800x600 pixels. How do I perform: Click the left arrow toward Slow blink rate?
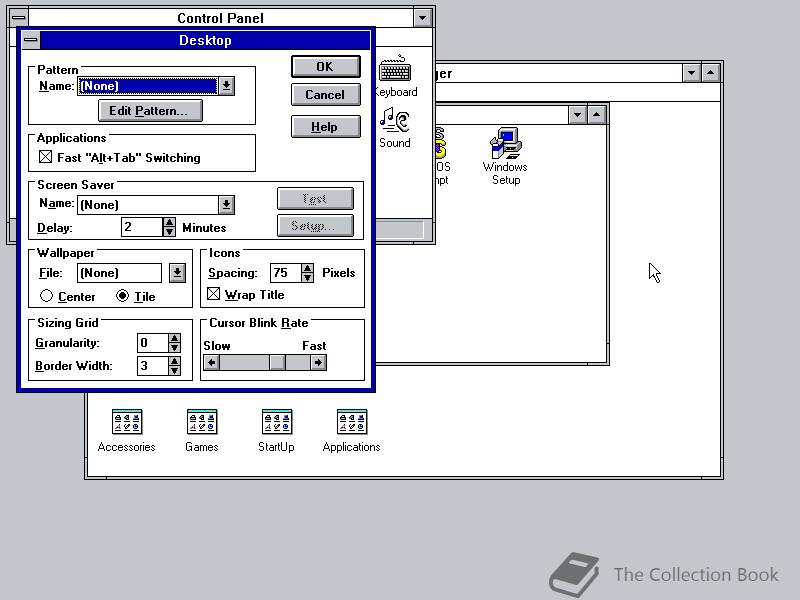211,363
